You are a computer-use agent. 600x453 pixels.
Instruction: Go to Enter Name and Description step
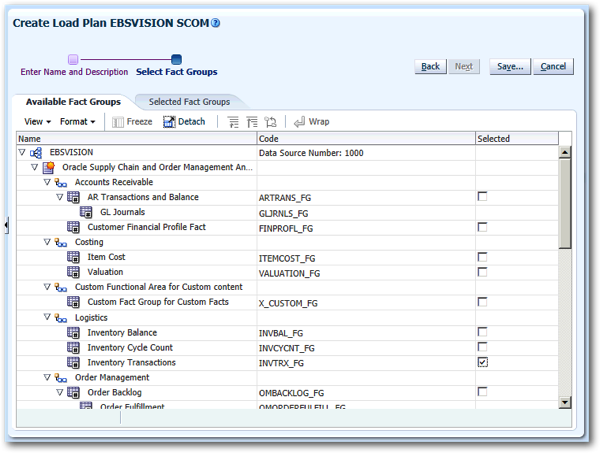point(74,72)
